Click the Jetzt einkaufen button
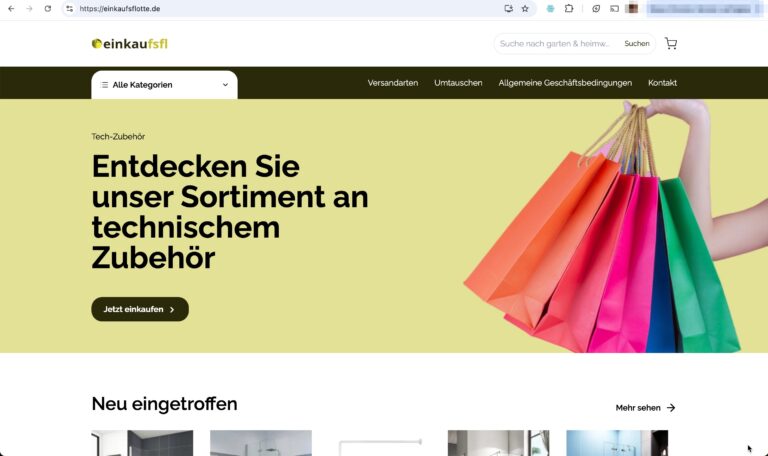 click(x=140, y=309)
